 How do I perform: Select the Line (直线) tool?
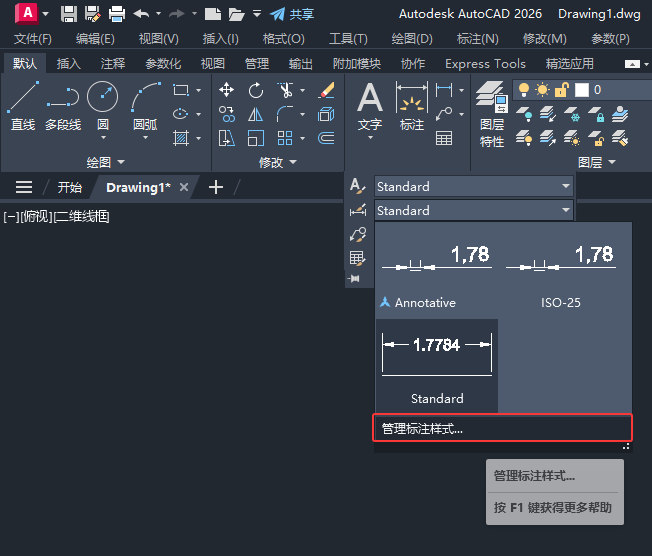pyautogui.click(x=23, y=106)
